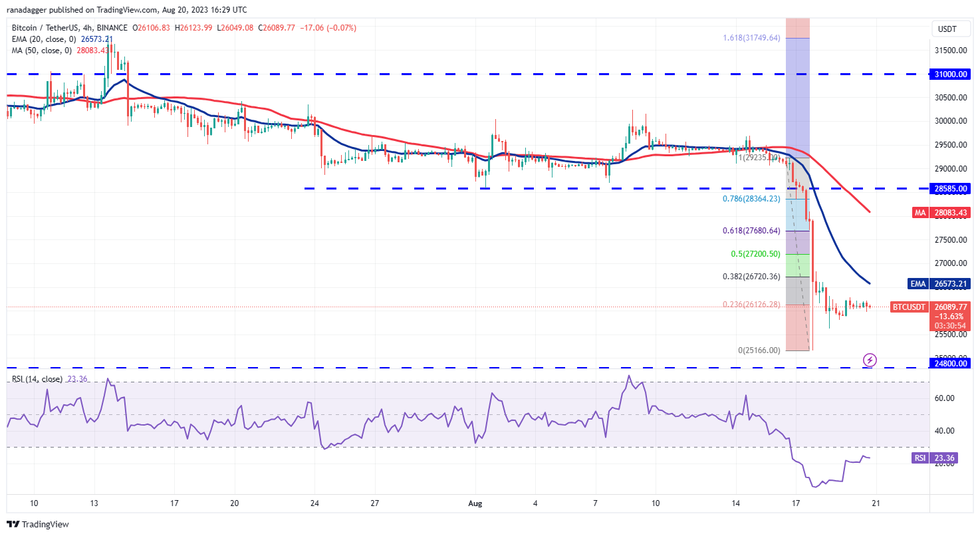Click the green 0.5 Fibonacci level label
Screen dimensions: 980x536
(754, 254)
